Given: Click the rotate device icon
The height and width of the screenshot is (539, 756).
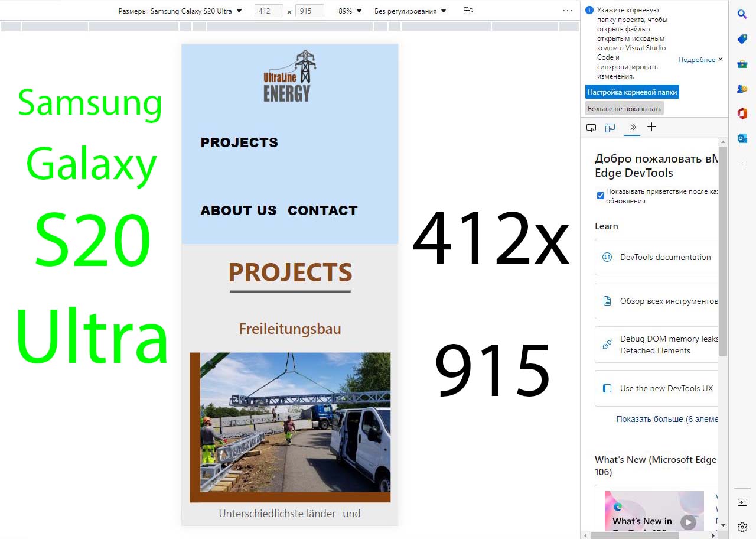Looking at the screenshot, I should 468,11.
